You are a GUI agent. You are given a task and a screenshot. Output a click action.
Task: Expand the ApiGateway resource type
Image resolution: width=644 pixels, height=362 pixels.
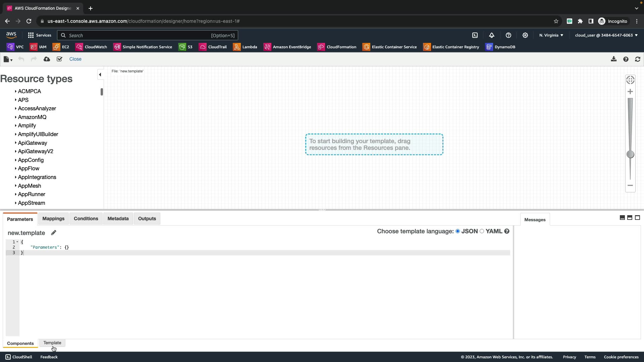pyautogui.click(x=16, y=143)
